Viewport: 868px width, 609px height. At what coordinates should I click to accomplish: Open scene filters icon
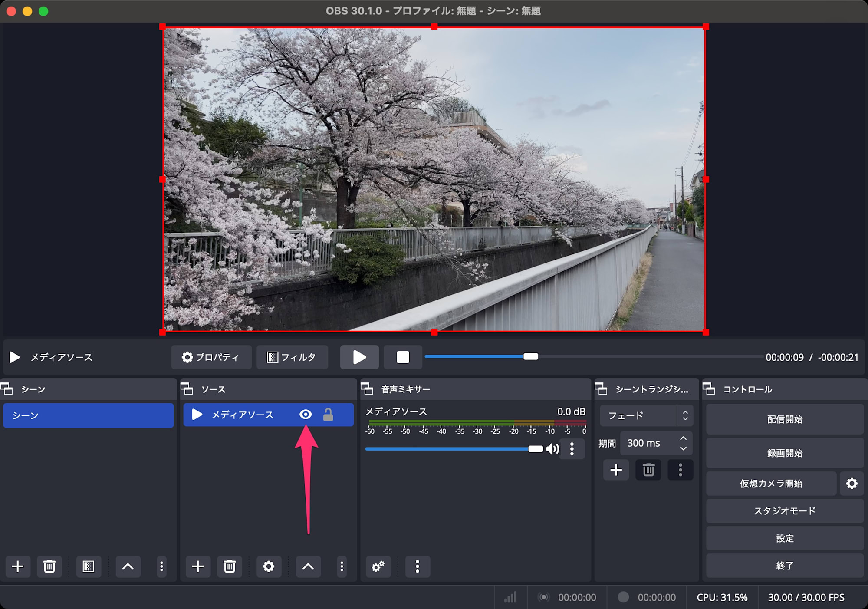click(x=89, y=566)
